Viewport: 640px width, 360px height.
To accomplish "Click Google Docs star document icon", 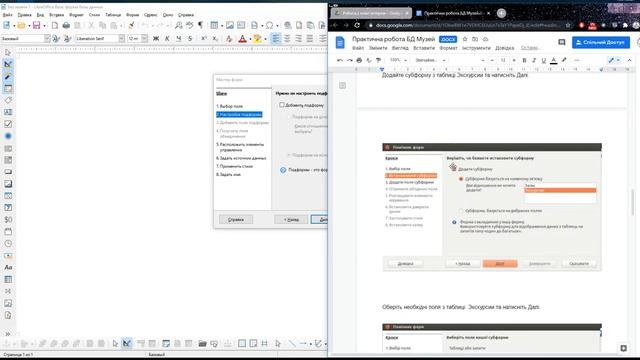I will pos(464,39).
